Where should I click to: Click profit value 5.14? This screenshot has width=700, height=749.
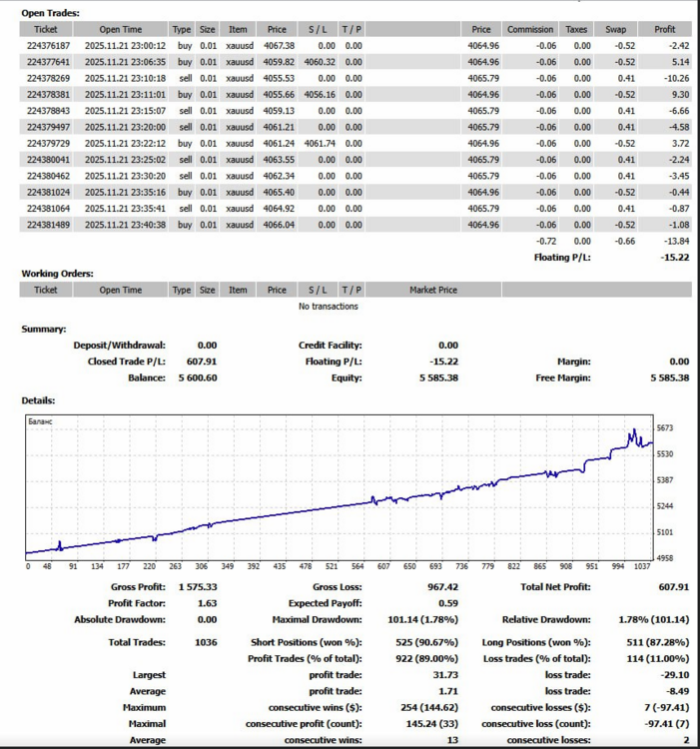tap(680, 62)
